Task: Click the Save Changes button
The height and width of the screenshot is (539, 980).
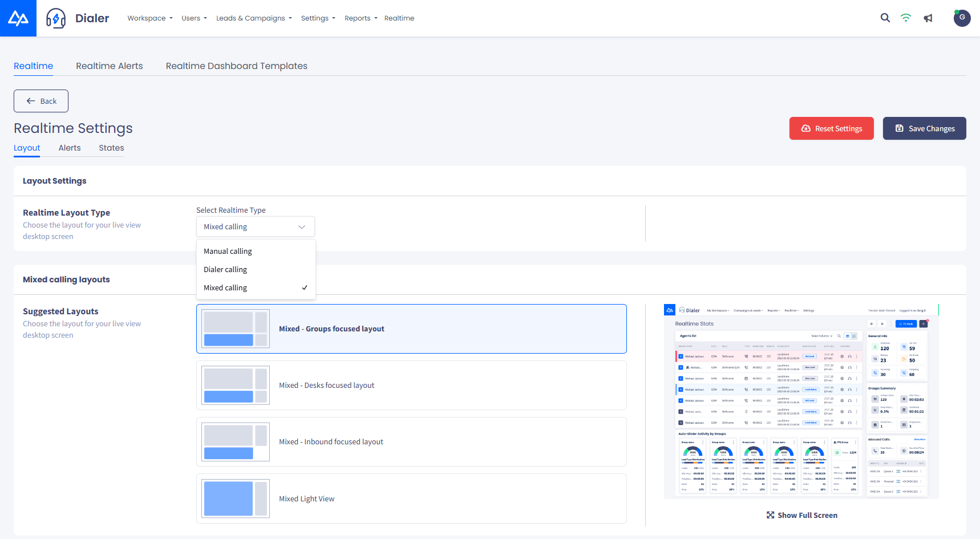Action: click(925, 128)
